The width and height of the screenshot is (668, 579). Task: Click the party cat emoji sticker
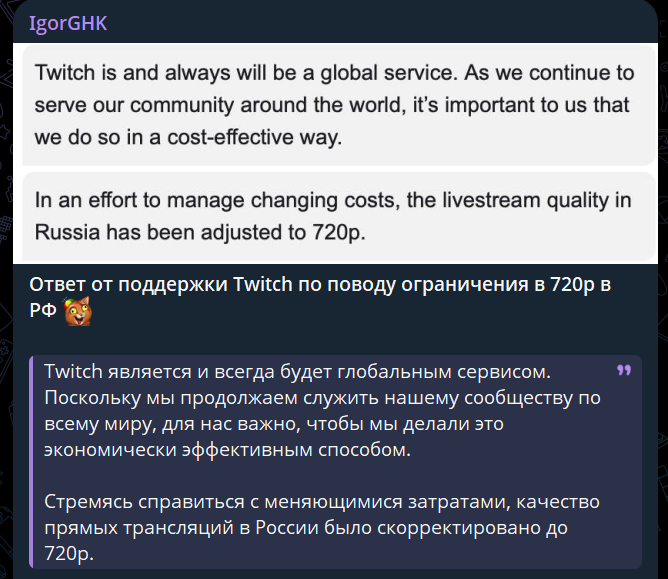(x=78, y=311)
